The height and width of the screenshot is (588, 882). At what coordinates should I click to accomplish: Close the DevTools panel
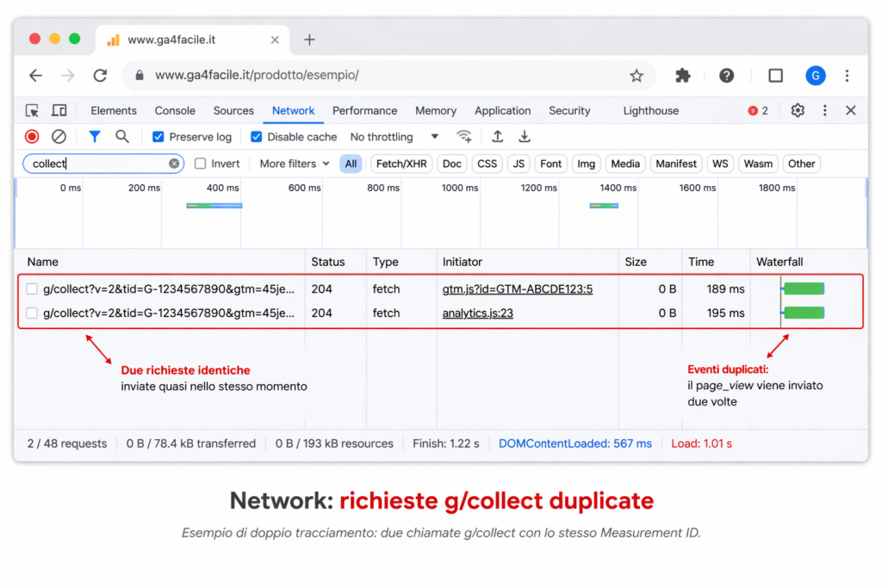coord(850,111)
